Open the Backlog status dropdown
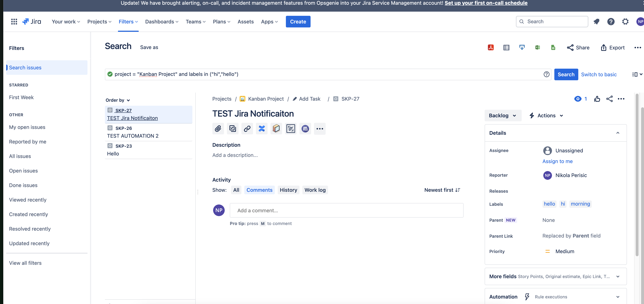This screenshot has height=304, width=644. click(x=502, y=116)
